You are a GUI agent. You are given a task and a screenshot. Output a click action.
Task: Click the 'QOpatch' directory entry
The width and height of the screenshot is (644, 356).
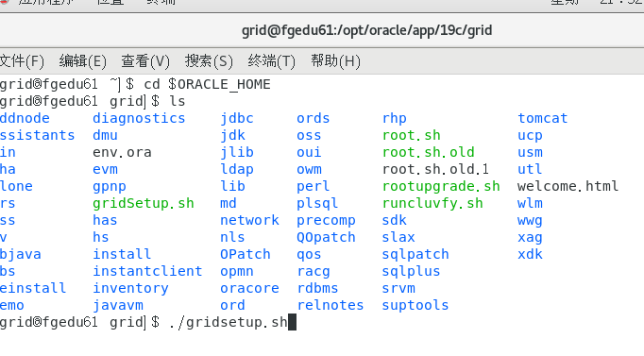326,238
